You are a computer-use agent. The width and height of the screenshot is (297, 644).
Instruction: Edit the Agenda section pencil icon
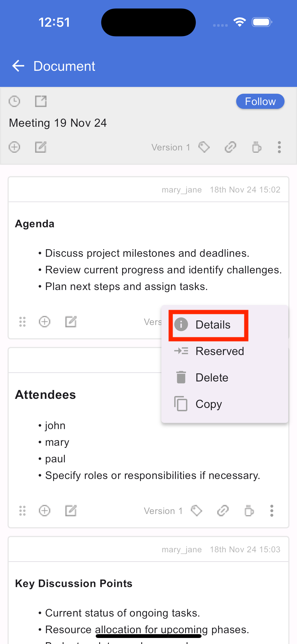coord(71,322)
